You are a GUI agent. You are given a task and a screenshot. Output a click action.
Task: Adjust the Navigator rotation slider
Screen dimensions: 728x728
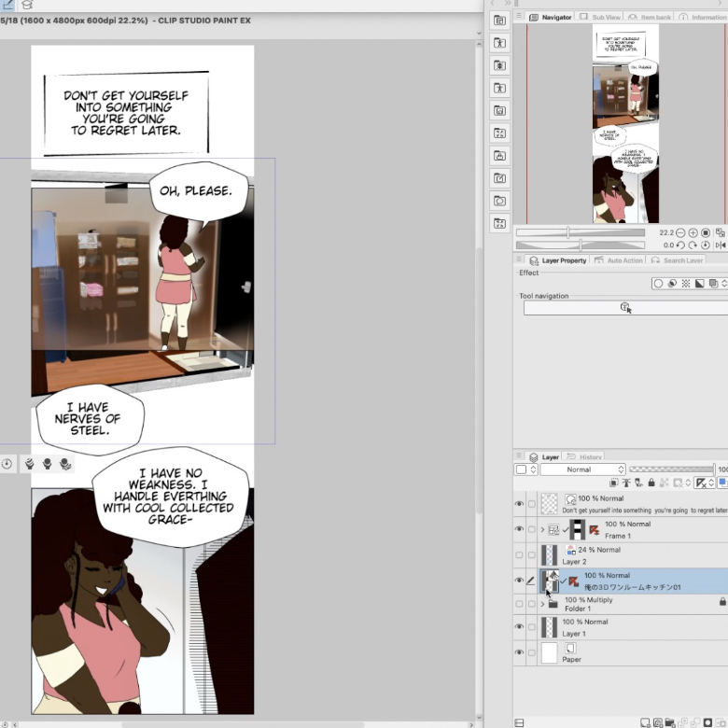point(581,245)
